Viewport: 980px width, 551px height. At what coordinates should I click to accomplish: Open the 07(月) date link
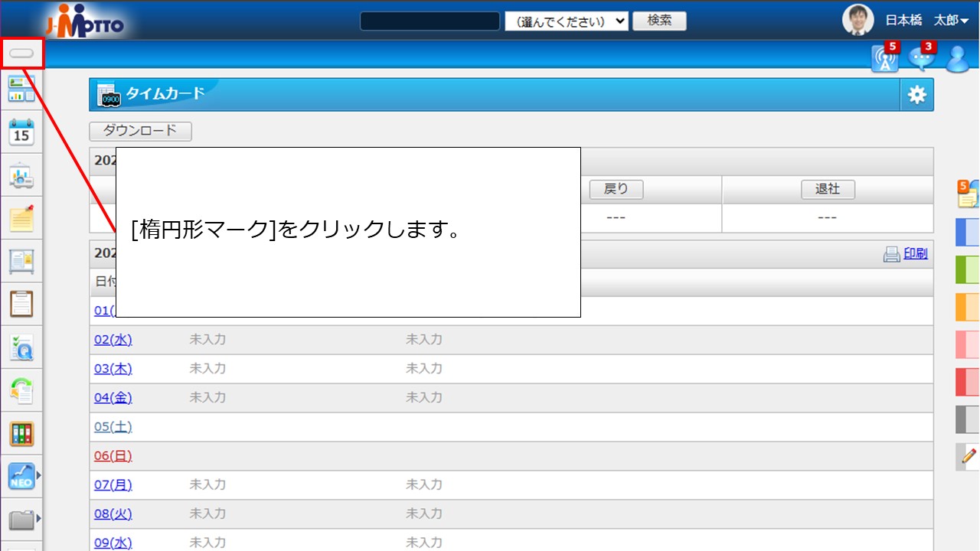coord(113,485)
